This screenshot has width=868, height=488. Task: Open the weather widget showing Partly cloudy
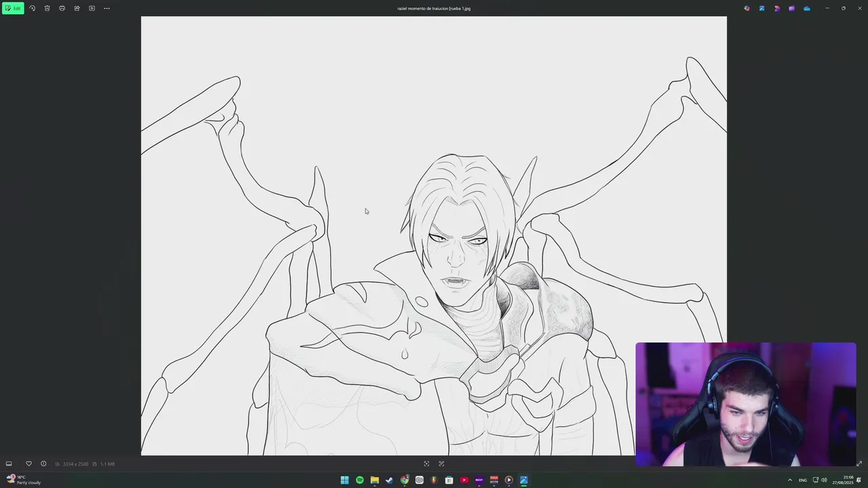pos(24,480)
